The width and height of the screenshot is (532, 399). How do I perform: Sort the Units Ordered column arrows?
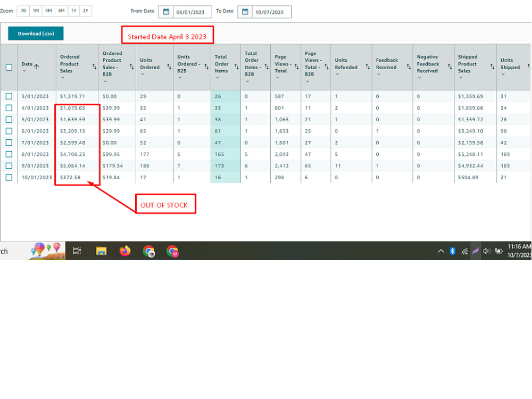[169, 66]
